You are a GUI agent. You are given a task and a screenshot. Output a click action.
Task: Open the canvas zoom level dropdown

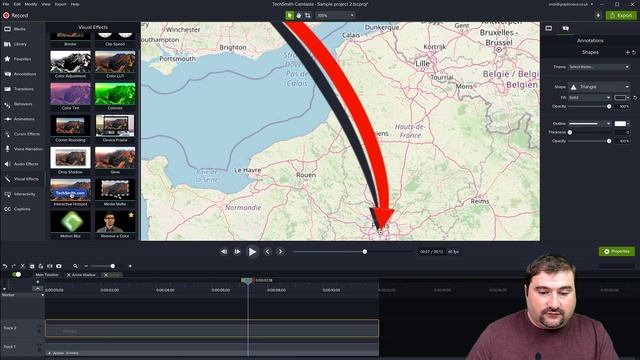(335, 16)
